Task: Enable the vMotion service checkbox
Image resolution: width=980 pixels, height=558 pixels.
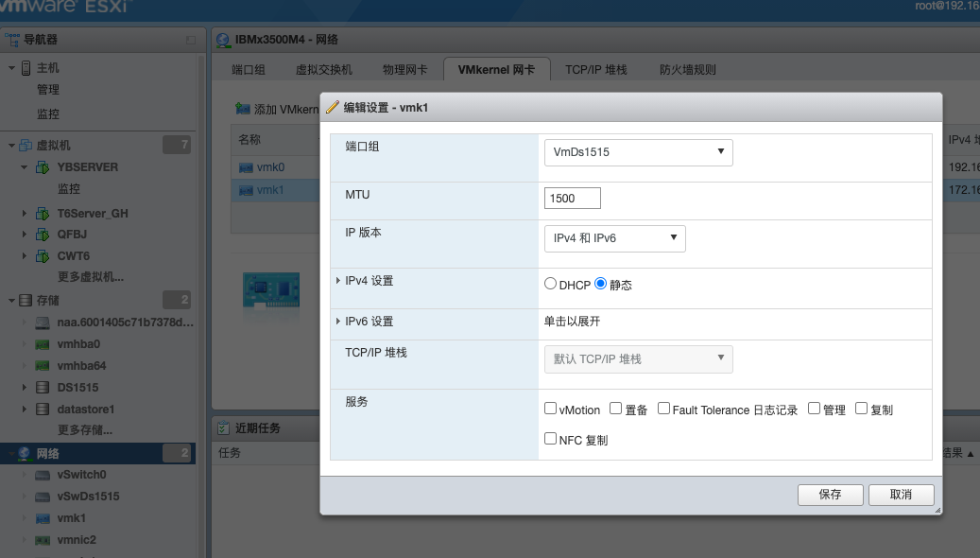Action: click(x=551, y=410)
